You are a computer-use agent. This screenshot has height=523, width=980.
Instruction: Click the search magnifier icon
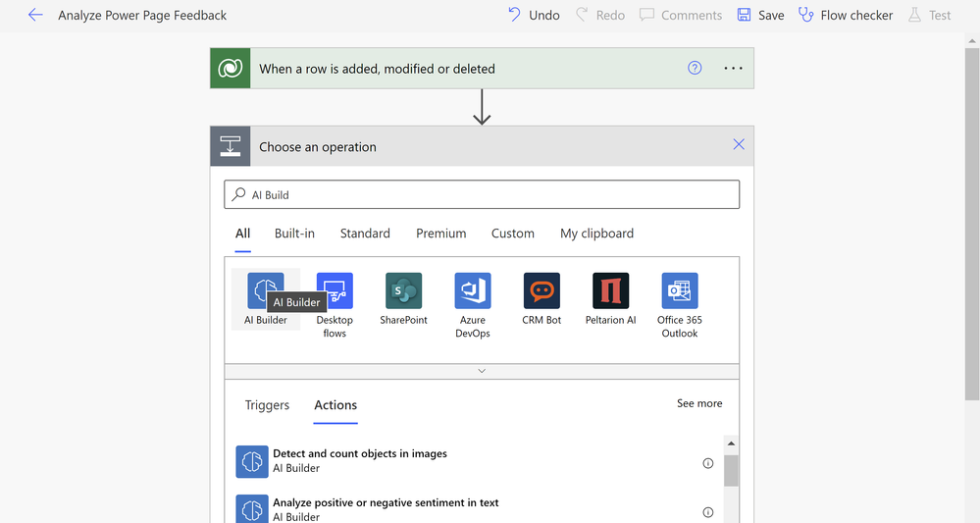pos(238,194)
